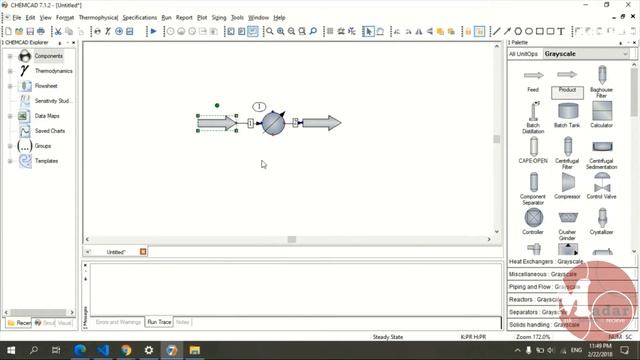The height and width of the screenshot is (360, 640).
Task: Open Saved Charts item in explorer
Action: click(x=42, y=131)
